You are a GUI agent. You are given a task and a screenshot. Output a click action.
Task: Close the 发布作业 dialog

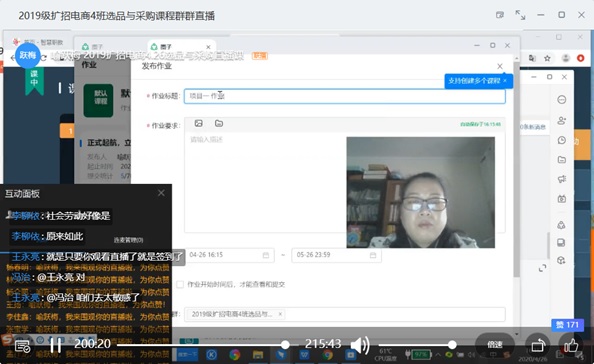[500, 66]
